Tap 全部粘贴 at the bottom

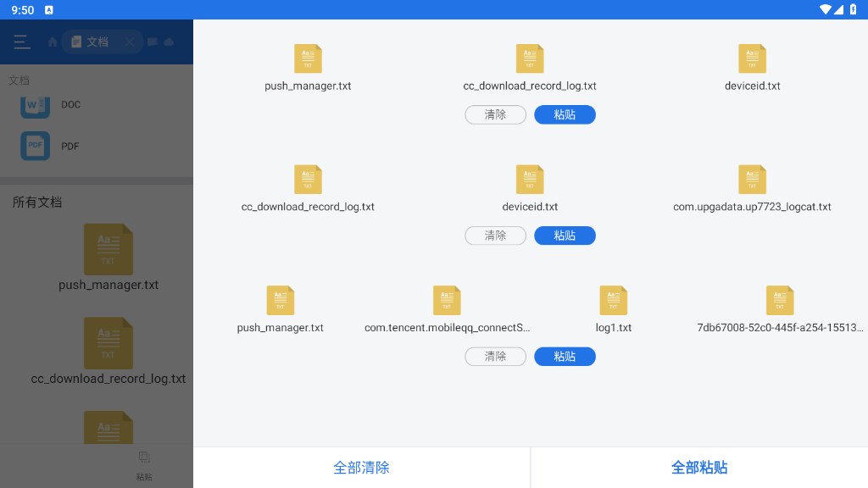tap(699, 467)
